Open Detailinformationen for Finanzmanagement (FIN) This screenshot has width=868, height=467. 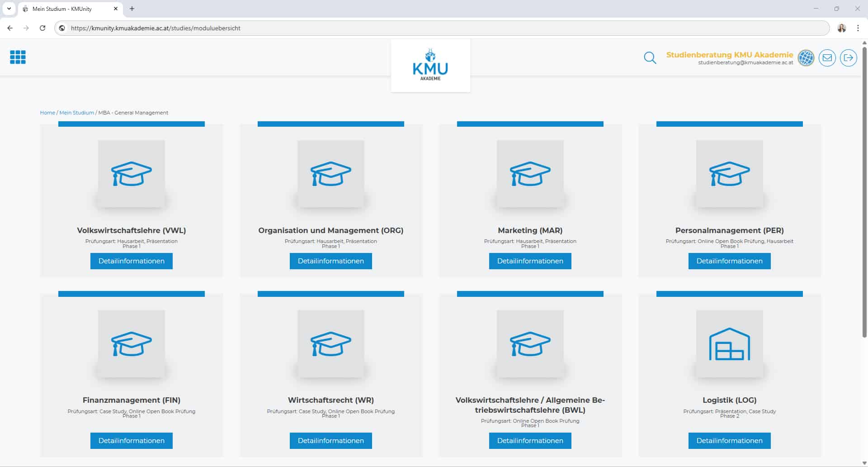point(132,441)
